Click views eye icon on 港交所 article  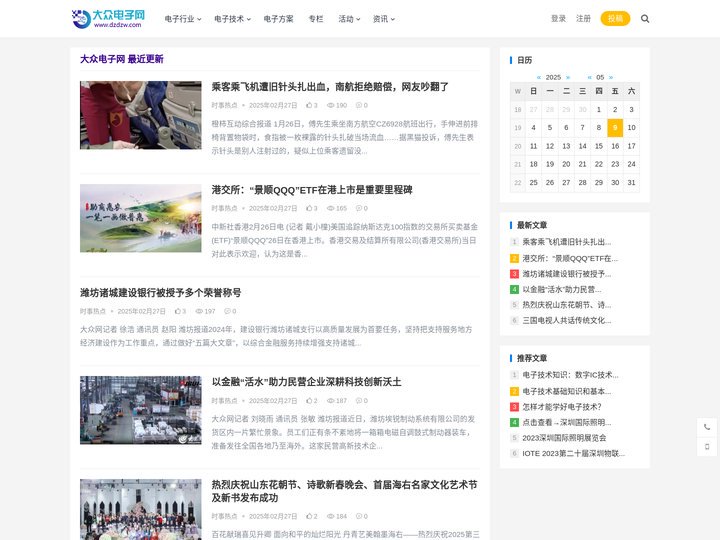click(330, 208)
